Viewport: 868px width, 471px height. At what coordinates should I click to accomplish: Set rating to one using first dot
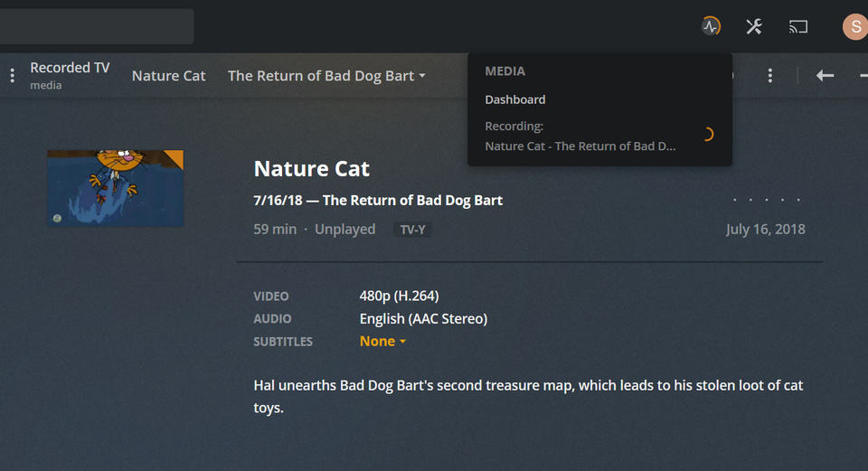(x=734, y=201)
